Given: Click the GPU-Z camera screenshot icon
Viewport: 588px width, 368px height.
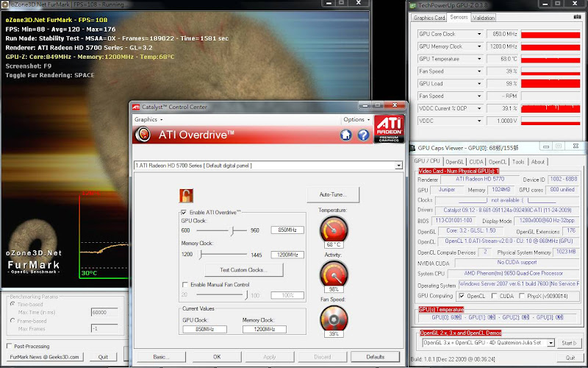Looking at the screenshot, I should 578,17.
